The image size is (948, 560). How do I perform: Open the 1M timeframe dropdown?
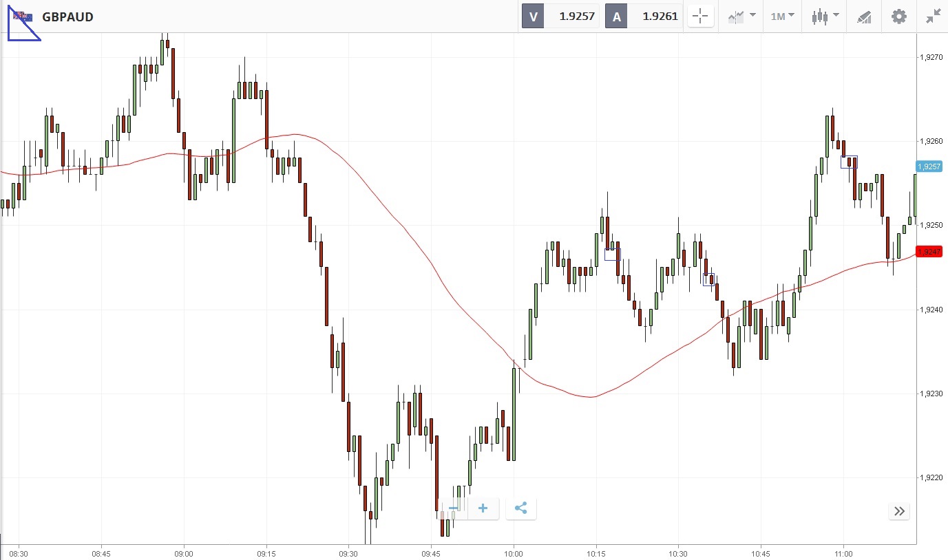pos(782,17)
